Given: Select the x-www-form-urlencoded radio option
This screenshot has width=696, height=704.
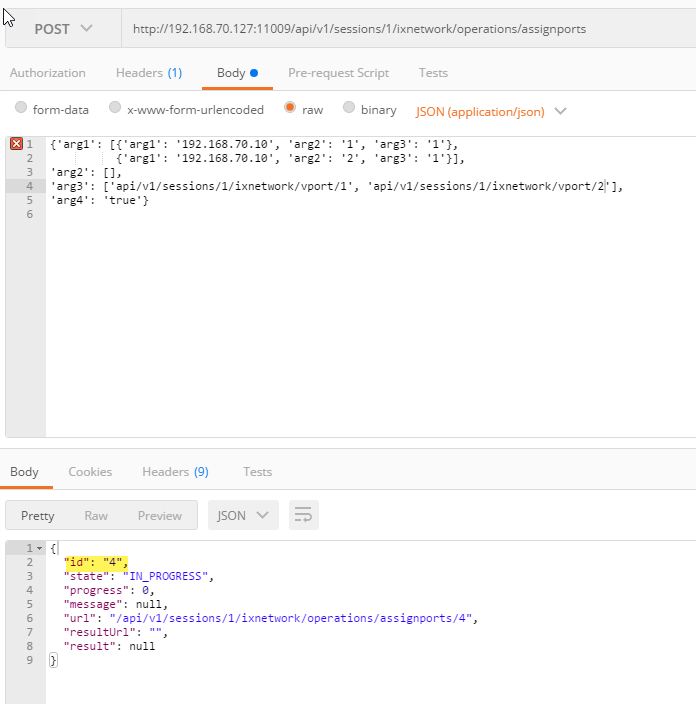Looking at the screenshot, I should [115, 109].
